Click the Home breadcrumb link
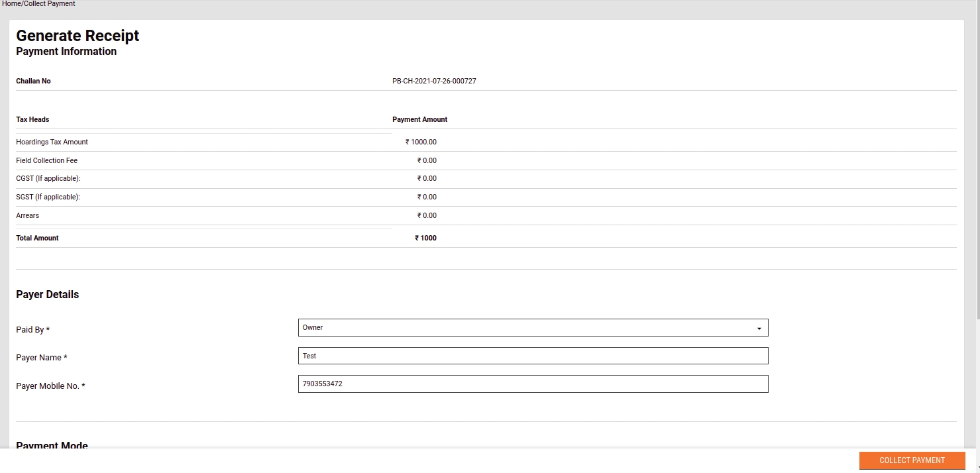This screenshot has width=980, height=473. 11,4
